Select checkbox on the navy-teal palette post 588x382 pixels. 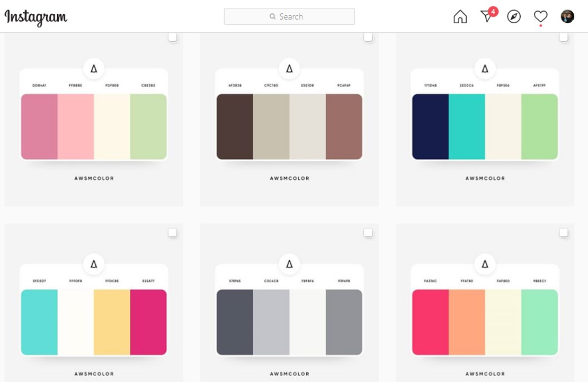tap(564, 37)
